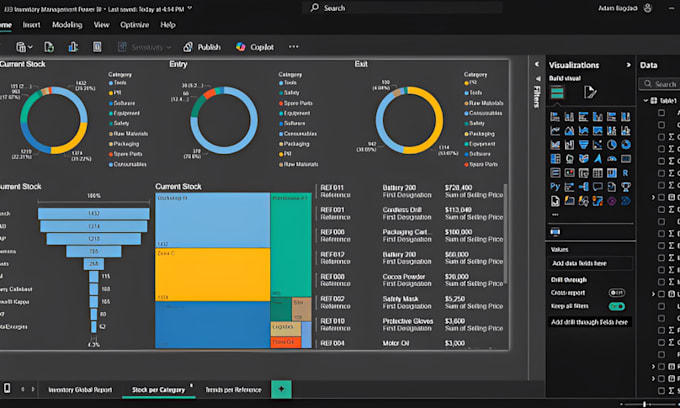Select the Python (Py) visual icon
The image size is (680, 408).
pyautogui.click(x=555, y=186)
